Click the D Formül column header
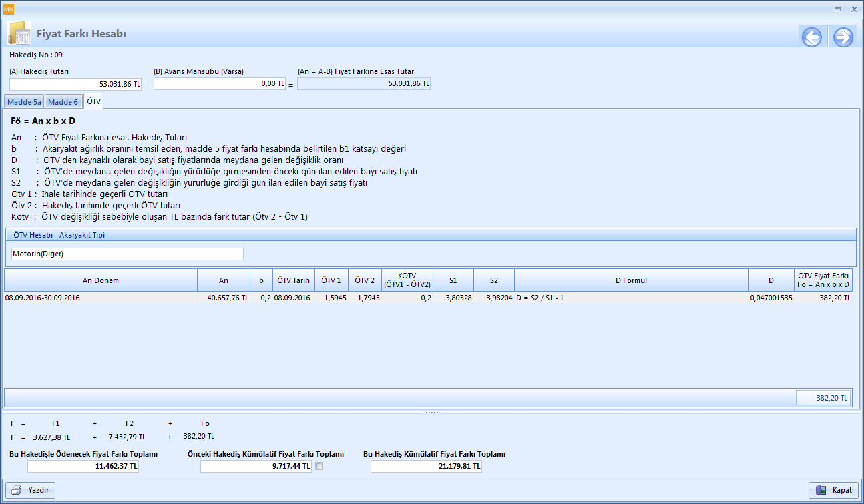 pos(631,281)
